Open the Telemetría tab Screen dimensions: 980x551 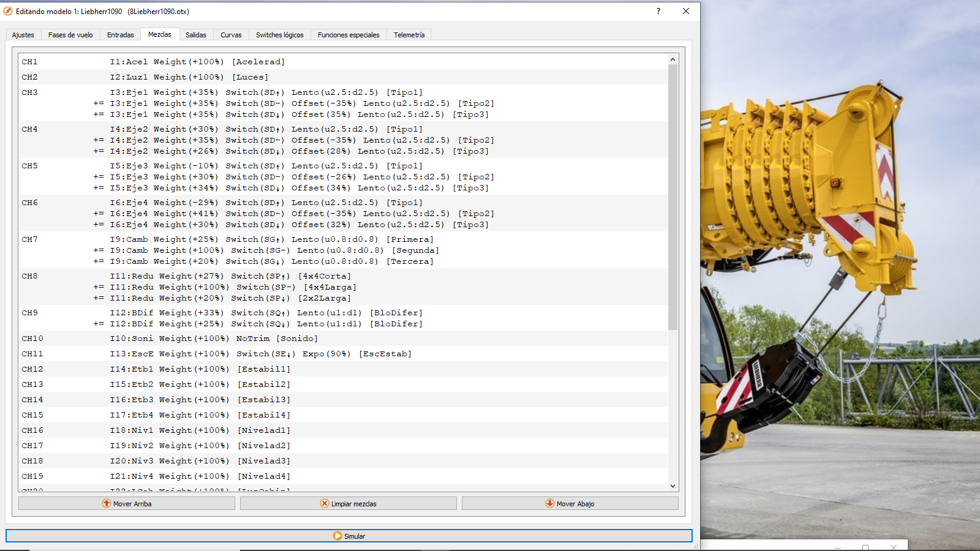point(409,35)
